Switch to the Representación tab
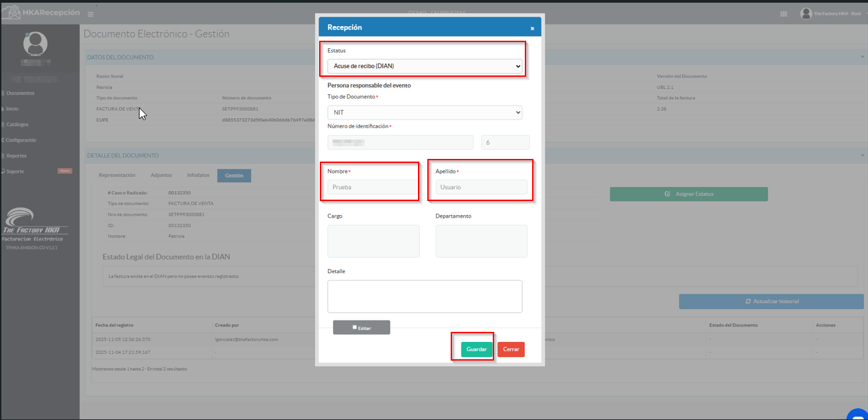Screen dimensions: 868x420 pos(117,175)
